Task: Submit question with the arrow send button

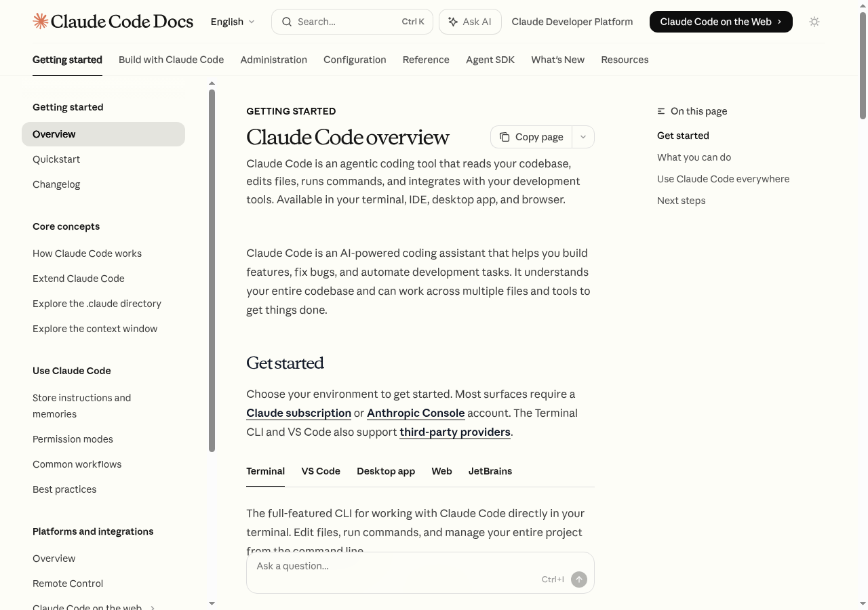Action: click(578, 579)
